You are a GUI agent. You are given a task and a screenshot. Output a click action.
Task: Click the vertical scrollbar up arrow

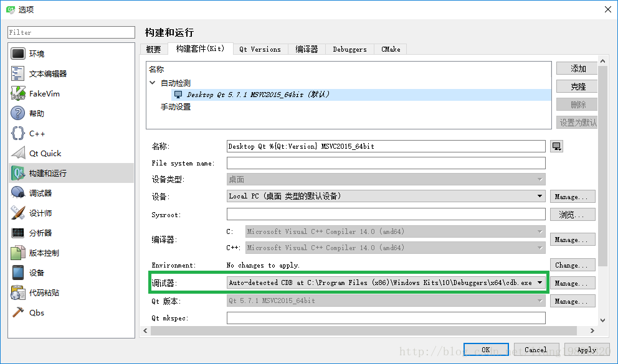pos(602,61)
